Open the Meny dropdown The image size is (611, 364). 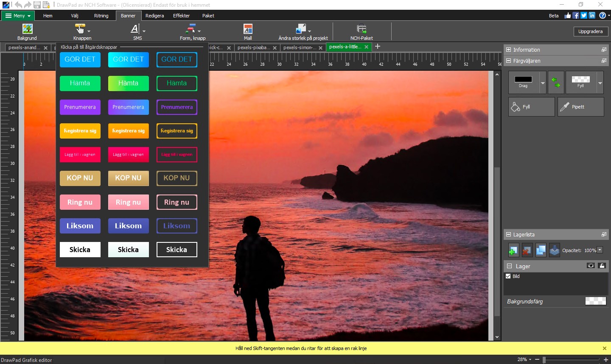(x=17, y=16)
